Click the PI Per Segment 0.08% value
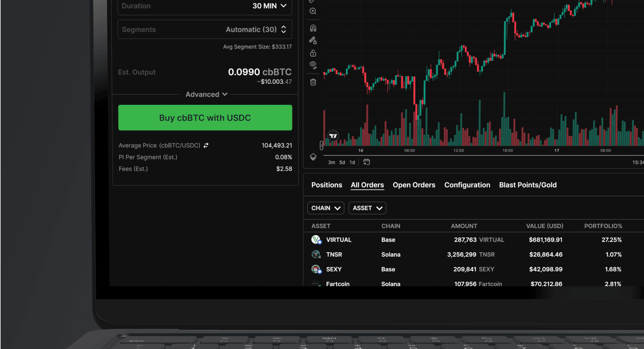The image size is (644, 349). pos(284,157)
